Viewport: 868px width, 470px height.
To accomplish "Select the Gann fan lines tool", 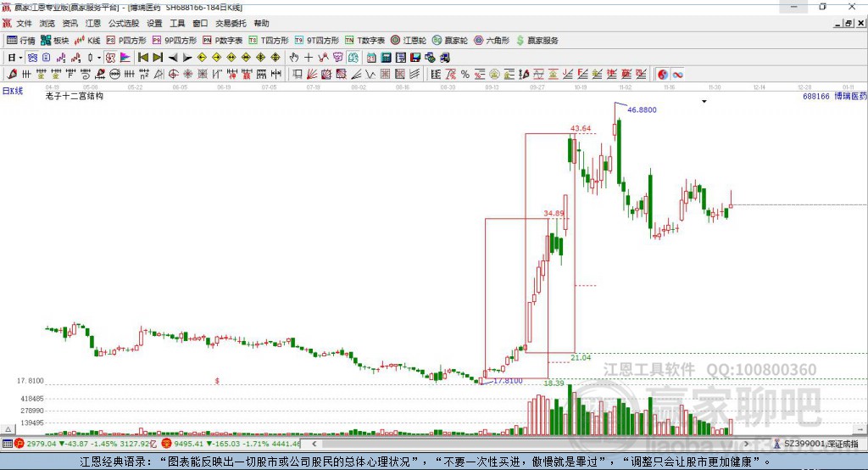I will 312,75.
